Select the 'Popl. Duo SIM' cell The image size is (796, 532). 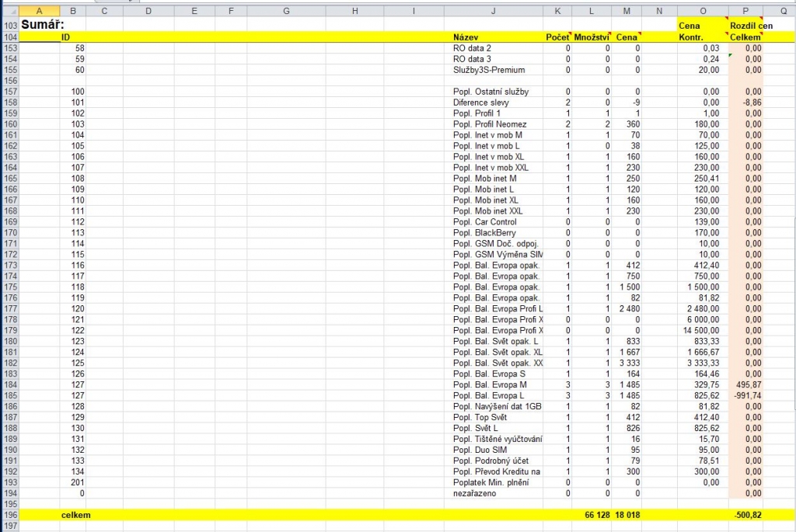coord(493,450)
